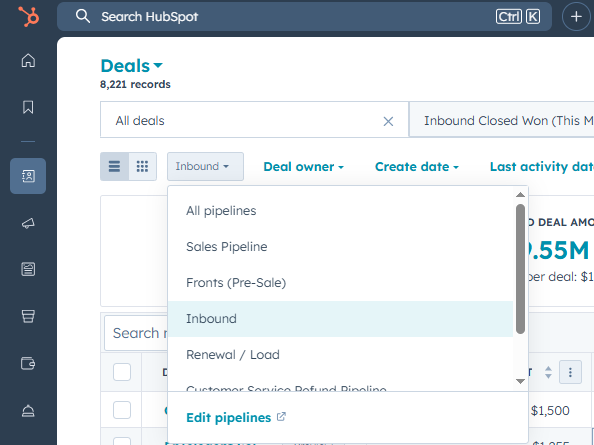This screenshot has height=445, width=594.
Task: Open the column three-dot options button
Action: 570,372
